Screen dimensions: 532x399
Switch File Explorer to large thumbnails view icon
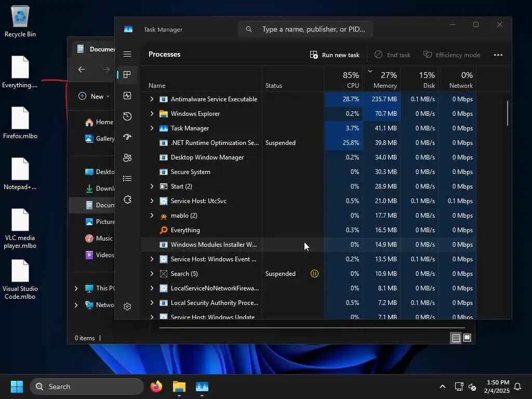click(x=467, y=338)
